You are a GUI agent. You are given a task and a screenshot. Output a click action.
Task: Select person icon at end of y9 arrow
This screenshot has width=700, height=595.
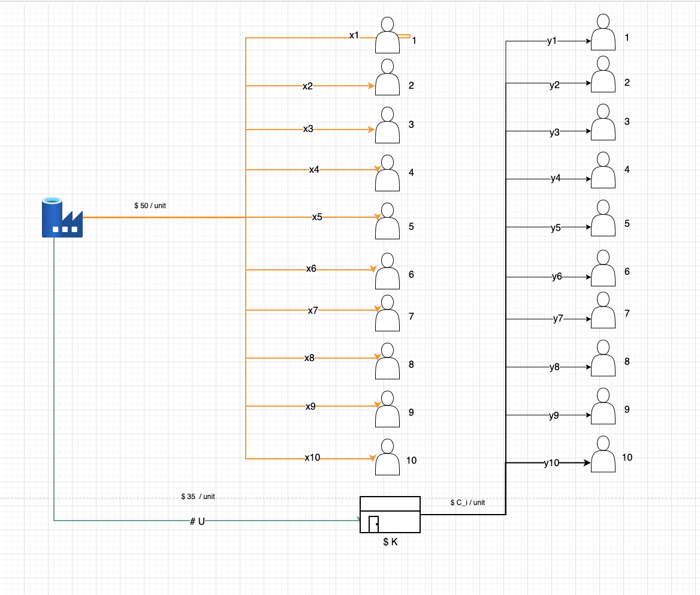pyautogui.click(x=603, y=406)
